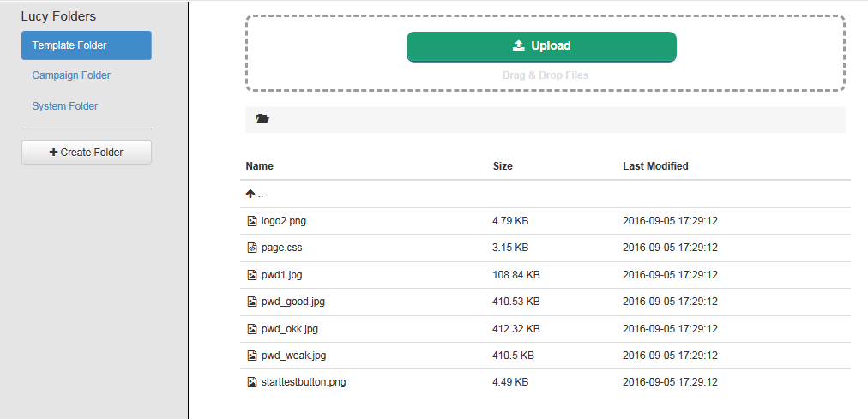
Task: Click the image icon next to pwd_good.jpg
Action: click(252, 302)
